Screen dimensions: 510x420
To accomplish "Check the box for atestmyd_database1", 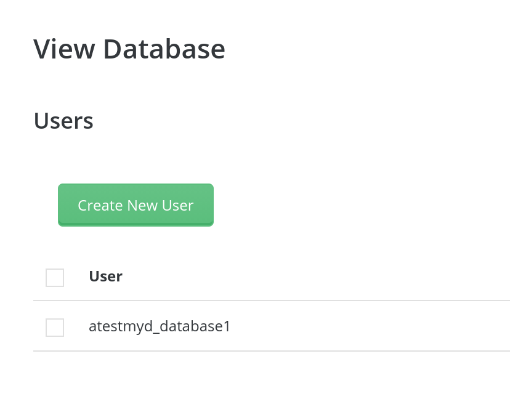I will 55,327.
